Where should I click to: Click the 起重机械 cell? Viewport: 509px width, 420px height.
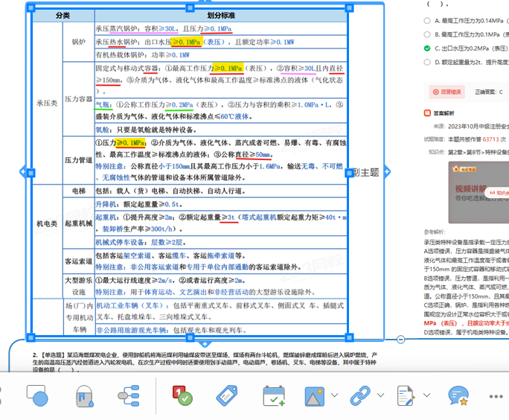pos(79,223)
